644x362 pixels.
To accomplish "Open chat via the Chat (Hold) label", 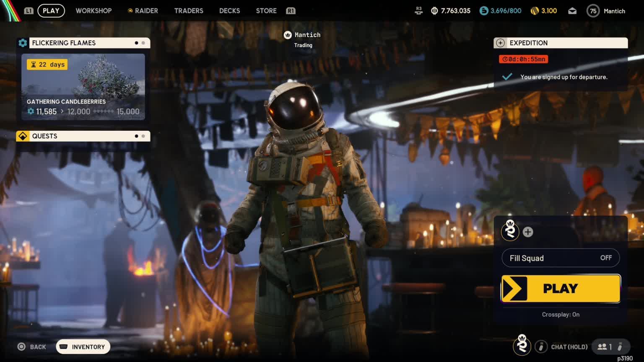I will 569,347.
